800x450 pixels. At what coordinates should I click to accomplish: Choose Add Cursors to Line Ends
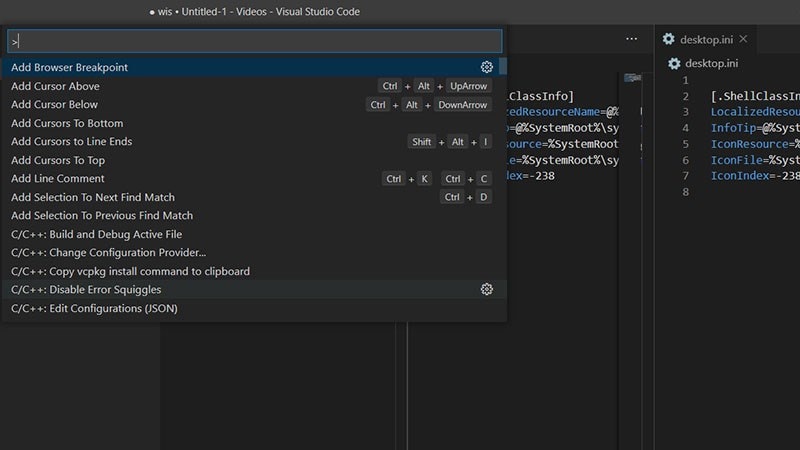click(x=254, y=141)
